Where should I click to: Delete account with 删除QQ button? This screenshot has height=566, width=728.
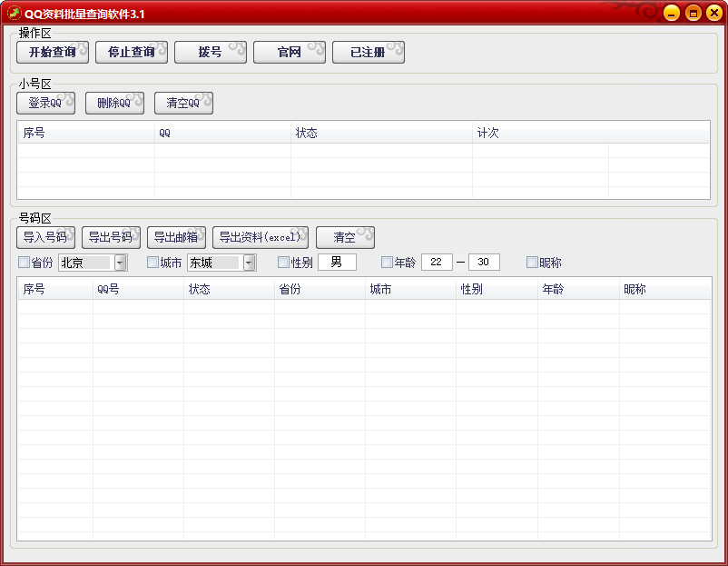coord(114,103)
